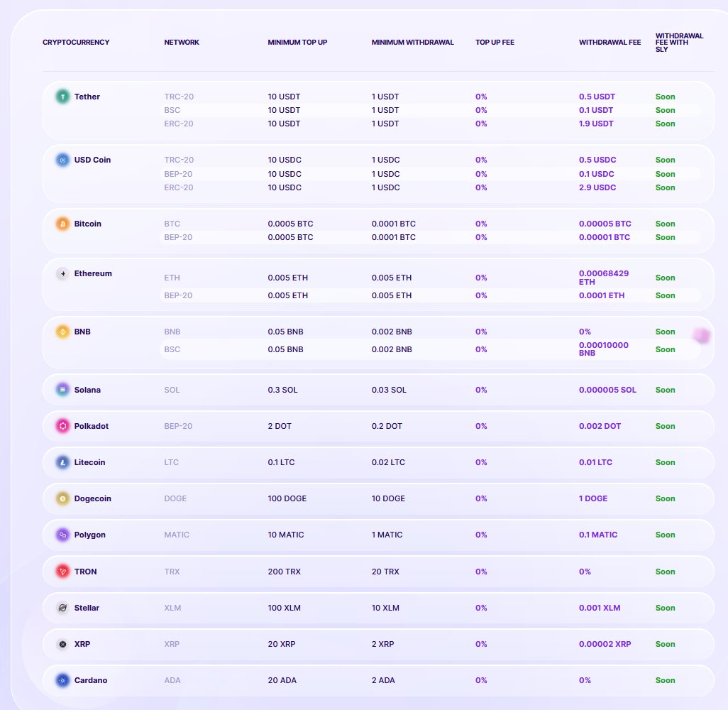
Task: Select the Solana coin icon
Action: (62, 390)
